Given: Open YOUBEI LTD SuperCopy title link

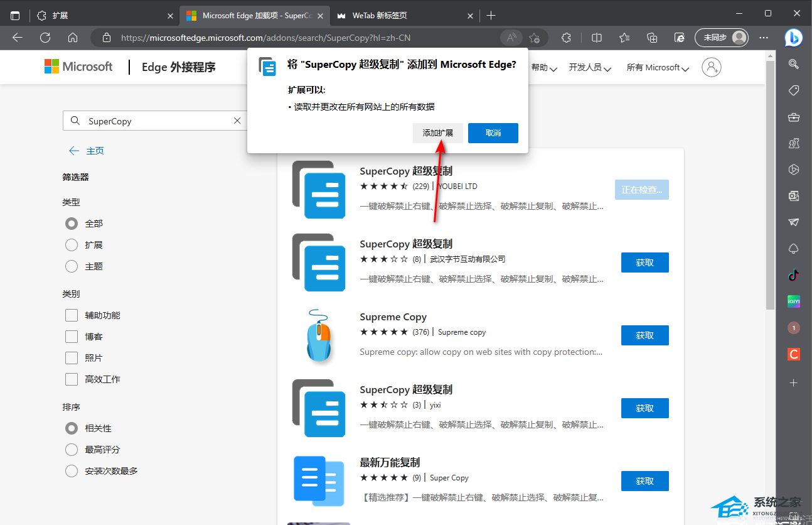Looking at the screenshot, I should tap(406, 171).
